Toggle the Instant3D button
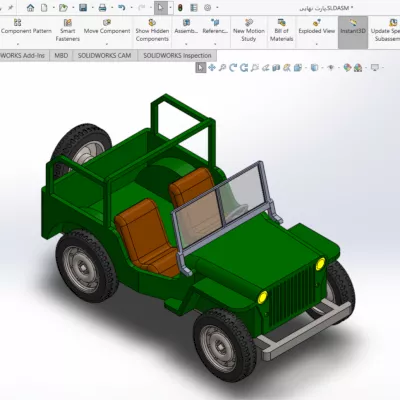Screen dimensions: 400x400 (x=353, y=30)
